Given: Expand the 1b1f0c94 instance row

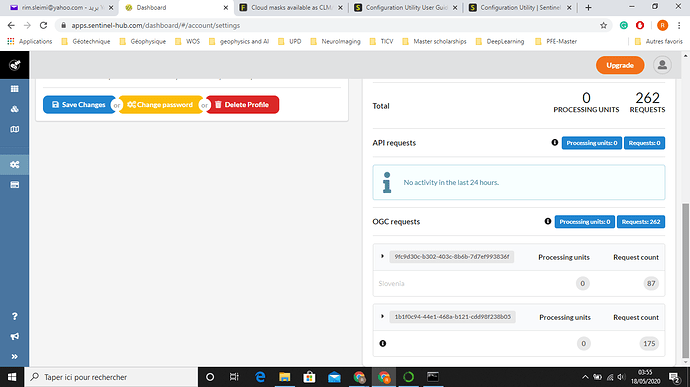Looking at the screenshot, I should click(382, 317).
